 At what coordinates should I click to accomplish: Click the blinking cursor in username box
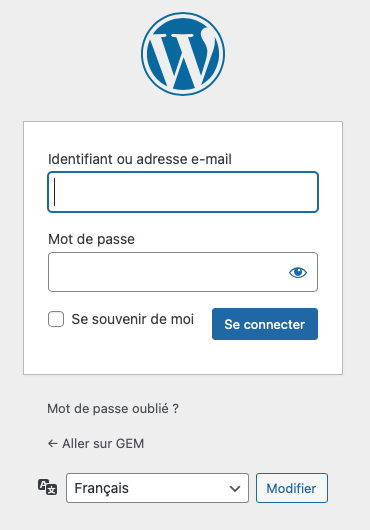pyautogui.click(x=55, y=192)
